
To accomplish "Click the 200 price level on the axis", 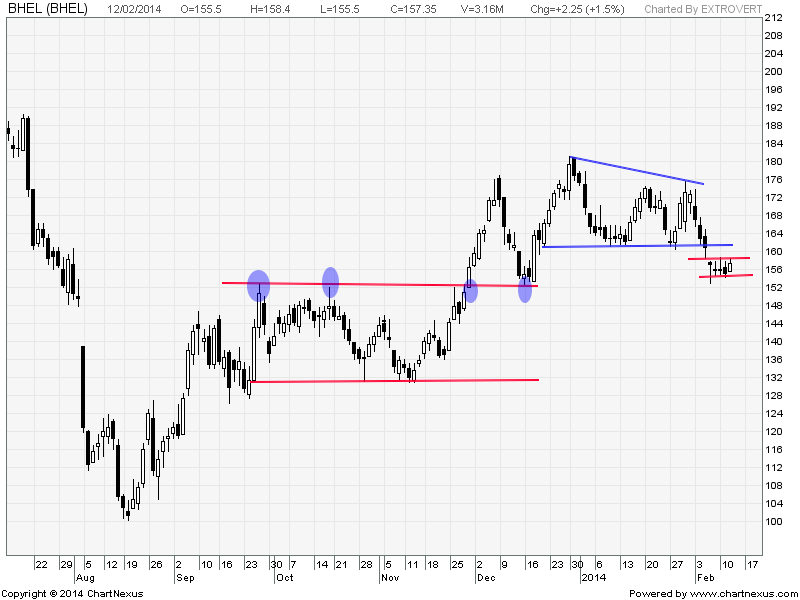I will point(772,71).
